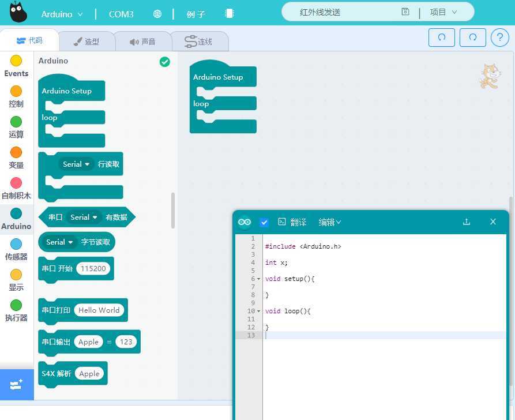Close the code editor panel
Viewport: 515px width, 420px height.
tap(493, 222)
